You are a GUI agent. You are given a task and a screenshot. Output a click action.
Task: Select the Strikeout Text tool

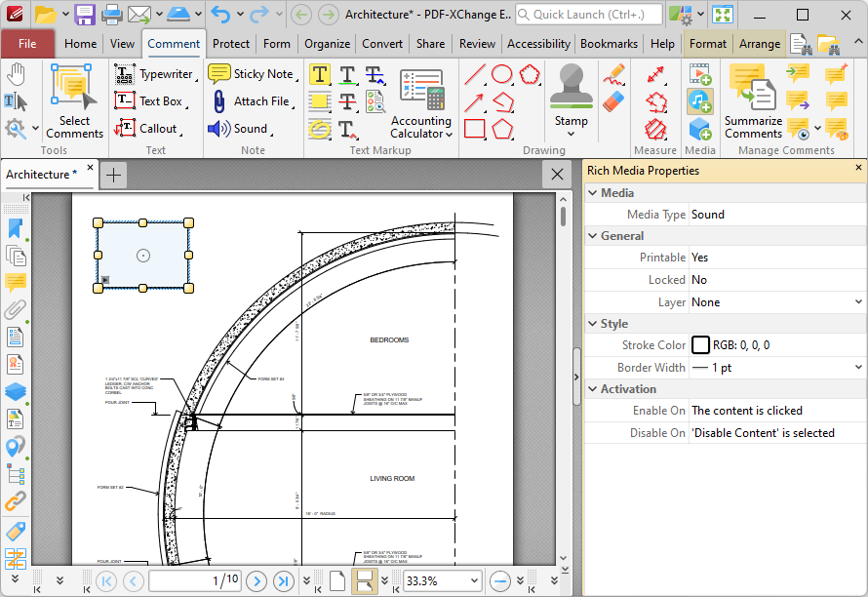[347, 101]
